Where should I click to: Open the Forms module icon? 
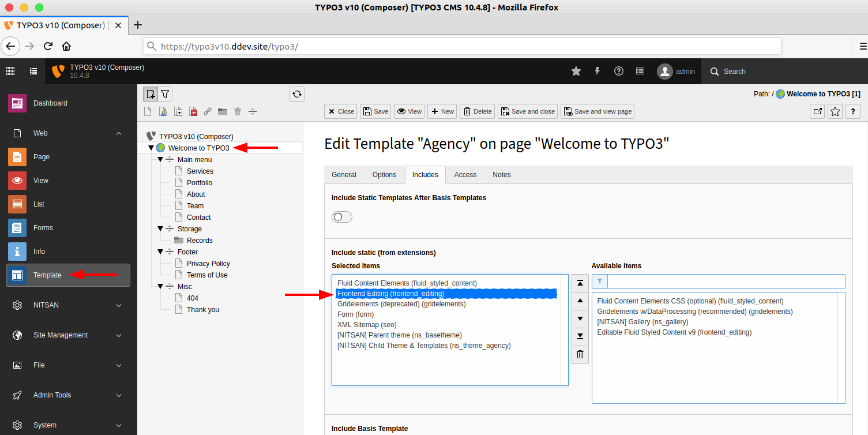click(x=17, y=228)
